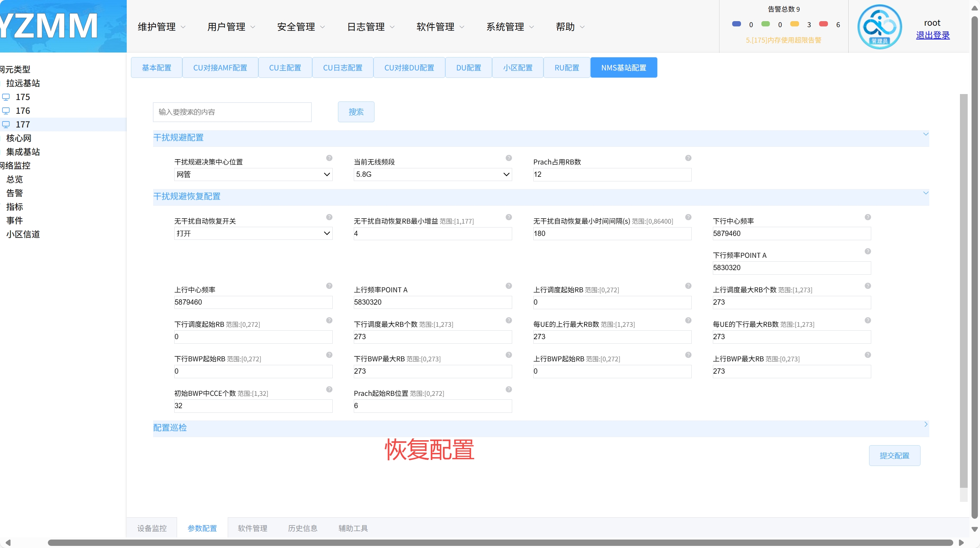Image resolution: width=980 pixels, height=548 pixels.
Task: Open 小区信道 in the sidebar
Action: (x=23, y=234)
